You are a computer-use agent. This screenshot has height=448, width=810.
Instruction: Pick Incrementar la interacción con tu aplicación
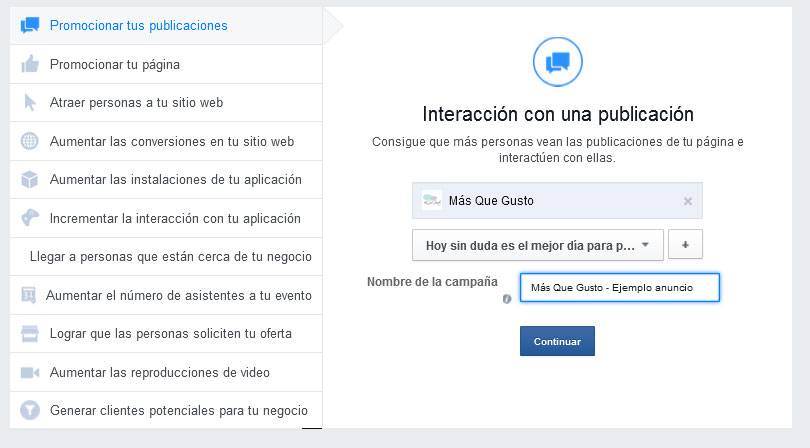coord(166,218)
